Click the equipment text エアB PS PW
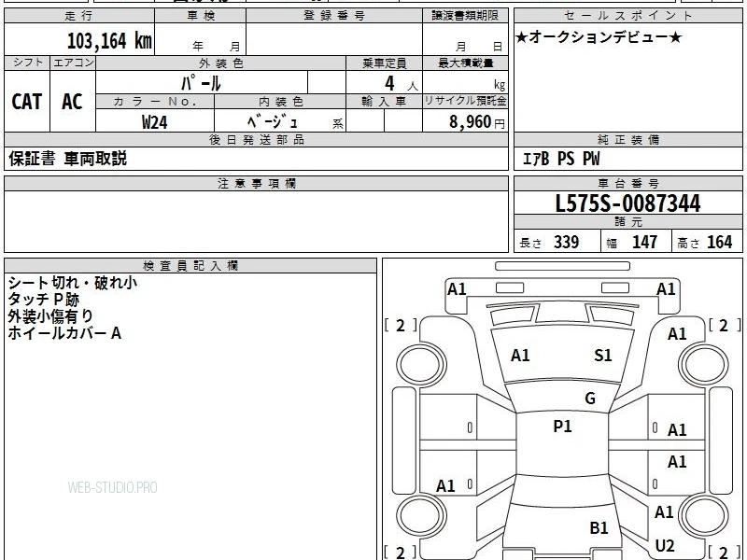 click(x=561, y=159)
